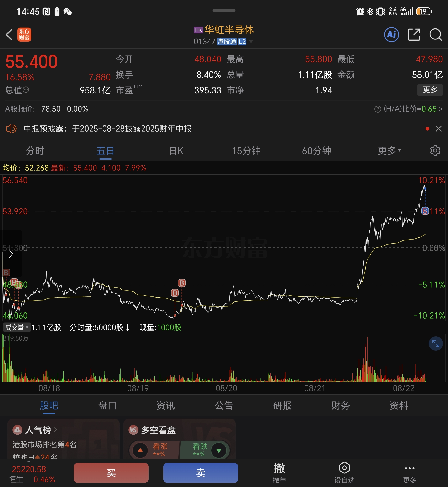The height and width of the screenshot is (487, 448).
Task: Open the H/A ratio help question icon
Action: tap(378, 109)
